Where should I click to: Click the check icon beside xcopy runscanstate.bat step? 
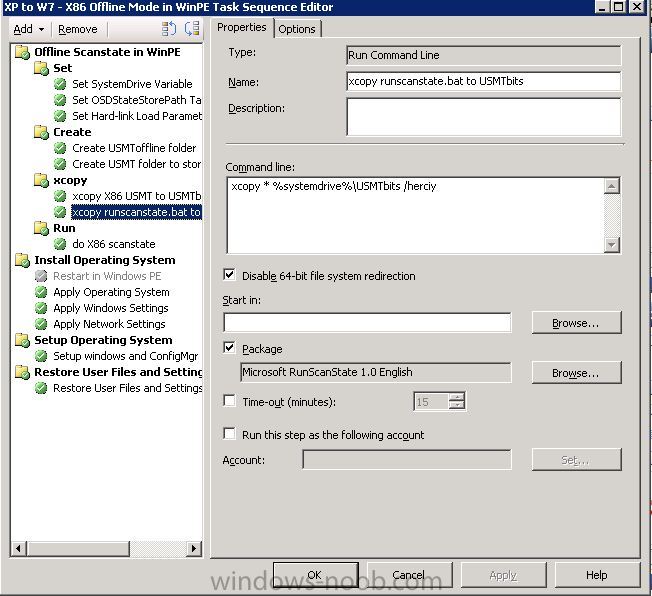coord(60,212)
